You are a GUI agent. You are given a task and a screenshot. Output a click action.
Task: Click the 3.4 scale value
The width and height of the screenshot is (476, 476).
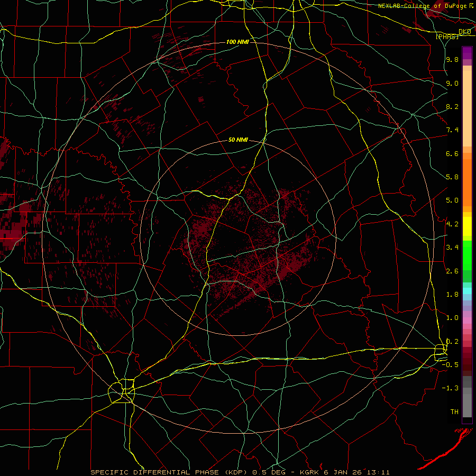[x=452, y=248]
